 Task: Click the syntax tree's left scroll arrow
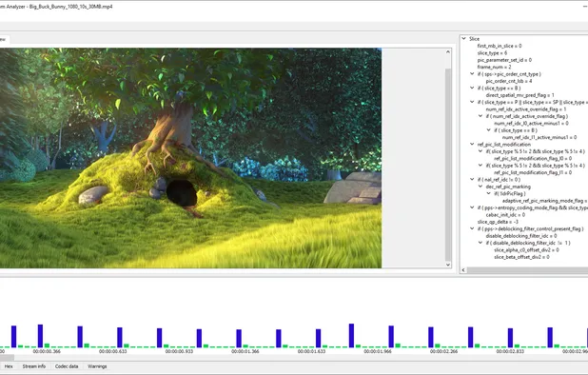[x=463, y=270]
